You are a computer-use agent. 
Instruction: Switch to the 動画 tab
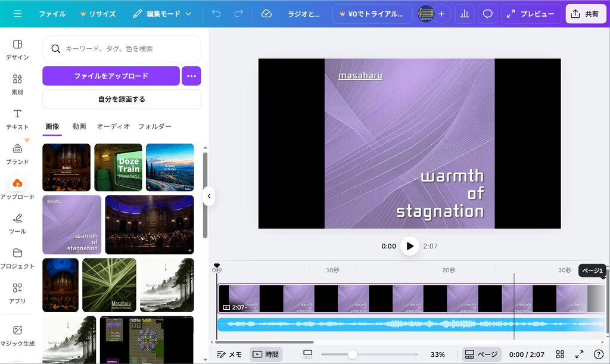79,126
